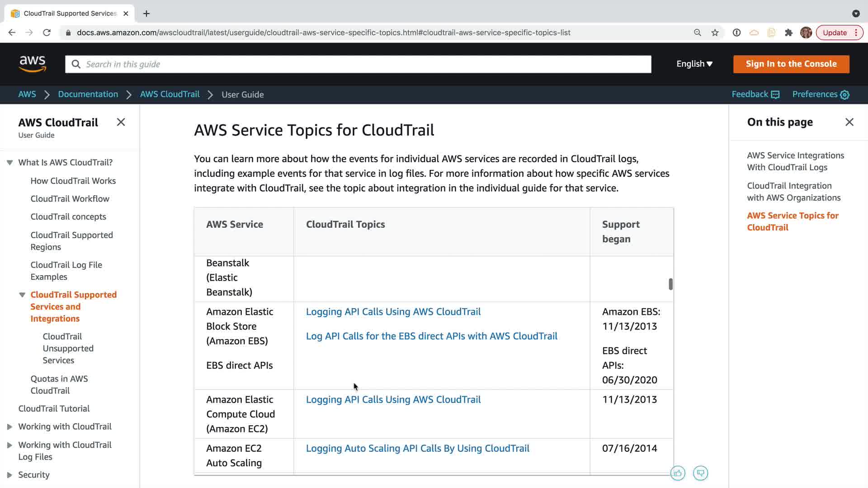This screenshot has width=868, height=488.
Task: Click the thumbs up feedback icon
Action: (678, 473)
